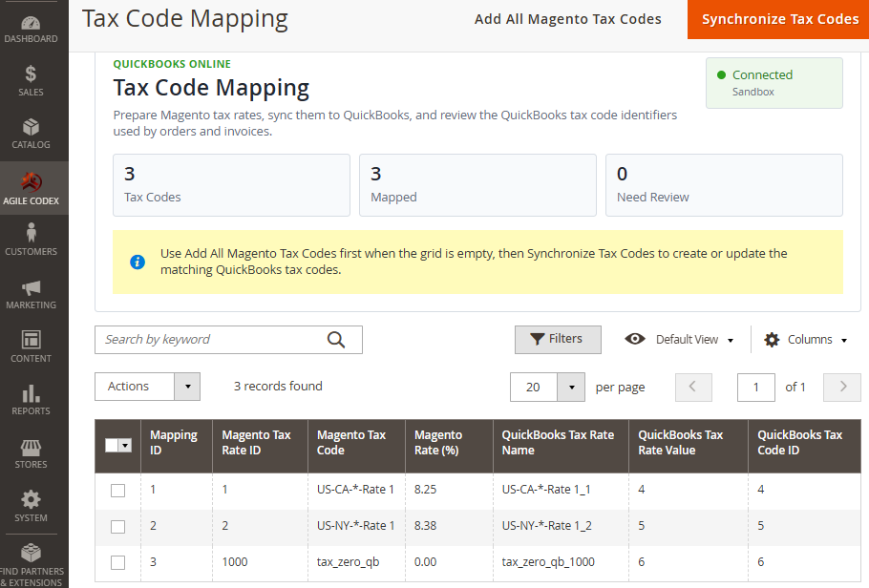Click the Connected Sandbox status badge
Viewport: 869px width, 588px height.
pos(774,83)
